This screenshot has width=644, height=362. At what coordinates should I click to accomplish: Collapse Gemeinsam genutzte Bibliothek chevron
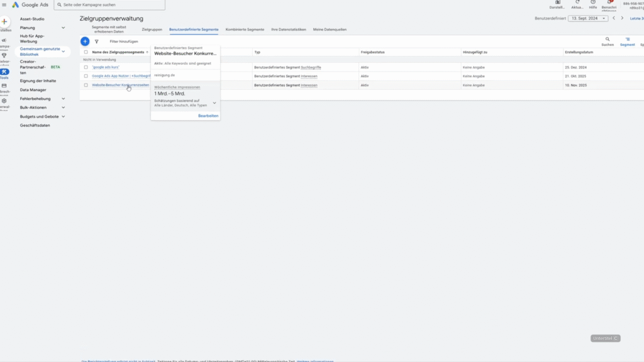[x=64, y=52]
